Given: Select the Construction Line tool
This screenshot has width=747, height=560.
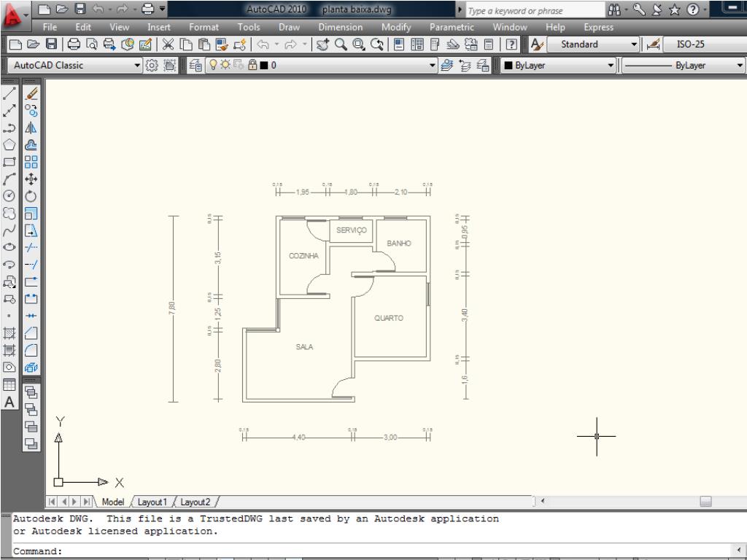Looking at the screenshot, I should 9,111.
